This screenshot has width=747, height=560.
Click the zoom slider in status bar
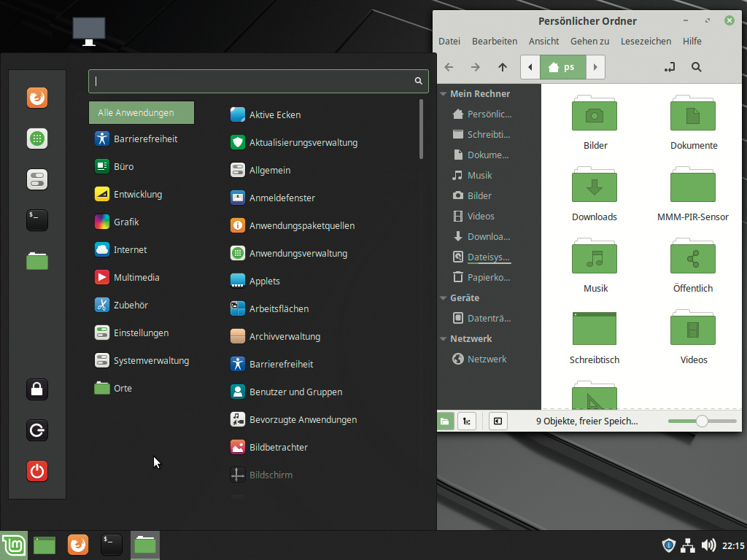702,421
